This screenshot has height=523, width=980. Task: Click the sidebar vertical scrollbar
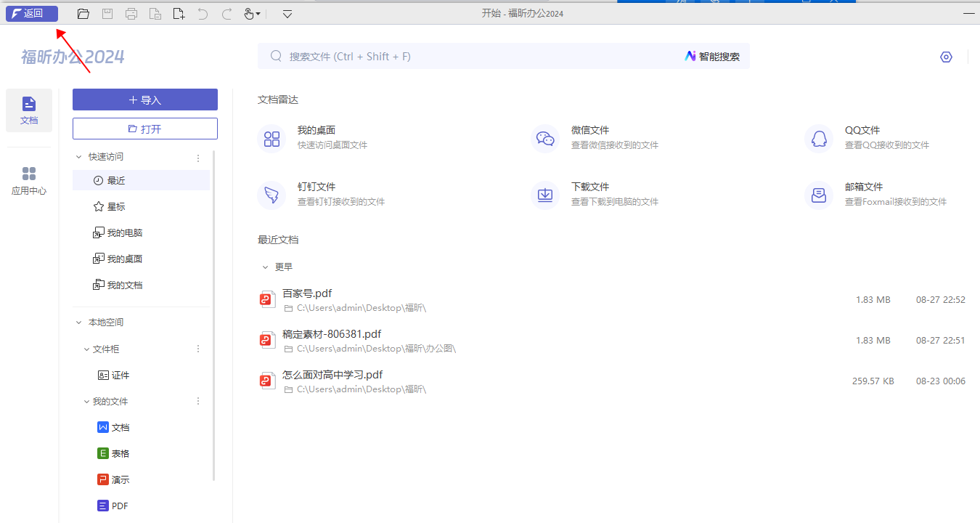pos(213,316)
